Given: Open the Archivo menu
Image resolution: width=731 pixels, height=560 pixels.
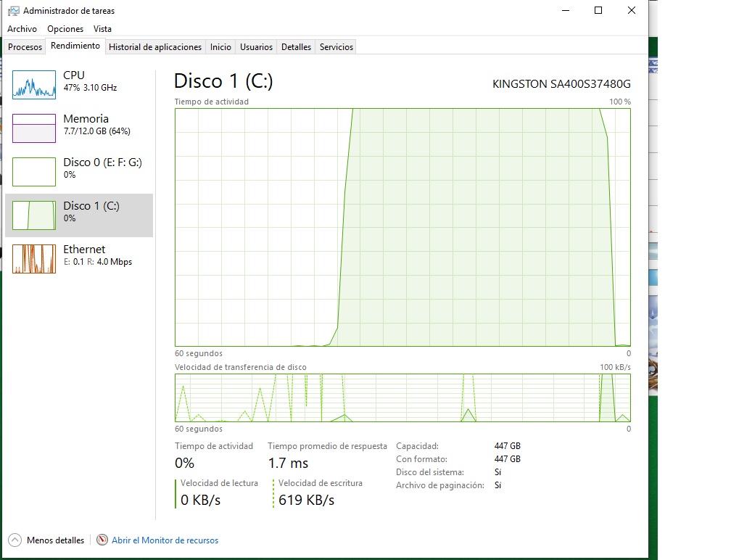Looking at the screenshot, I should coord(22,29).
